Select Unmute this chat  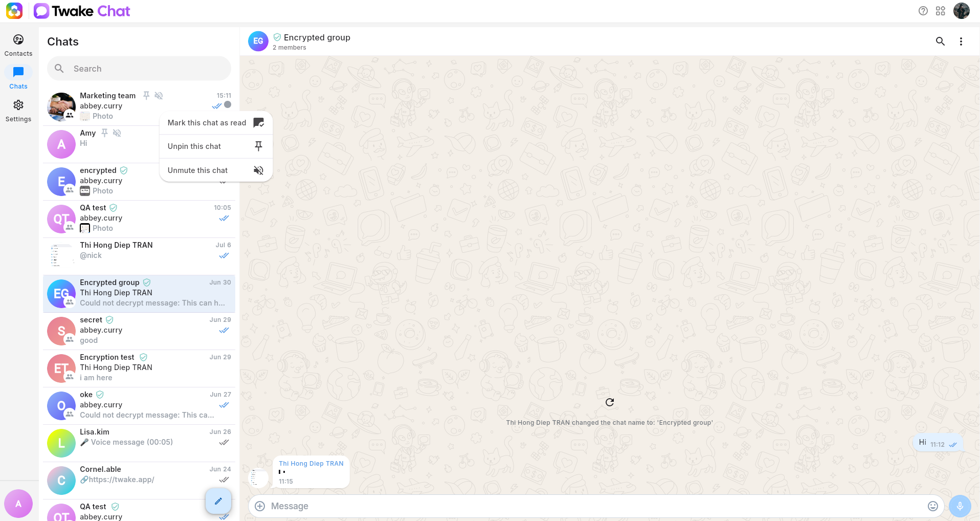pyautogui.click(x=216, y=170)
